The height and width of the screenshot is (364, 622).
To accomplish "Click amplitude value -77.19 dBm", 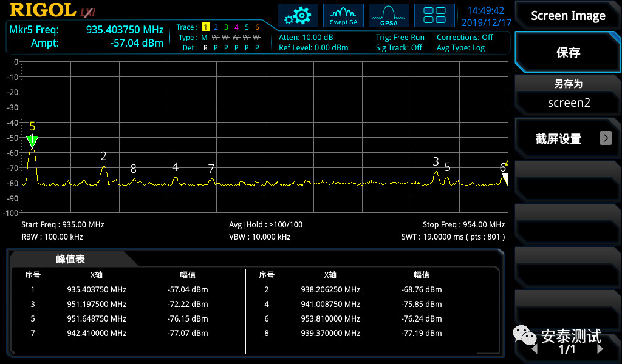I will 422,333.
